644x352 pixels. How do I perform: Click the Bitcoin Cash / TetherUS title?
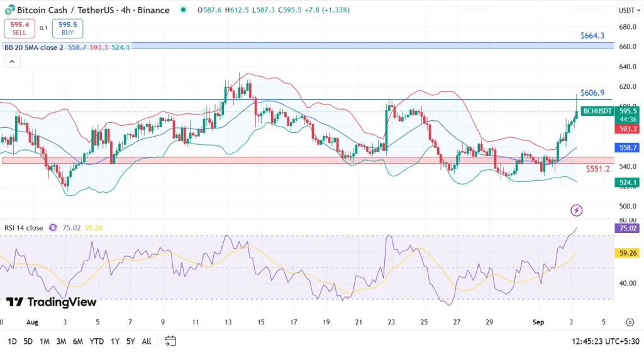point(93,10)
